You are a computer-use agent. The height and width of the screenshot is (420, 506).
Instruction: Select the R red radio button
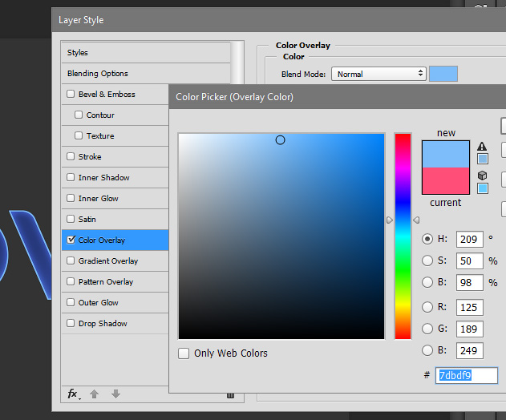[427, 307]
